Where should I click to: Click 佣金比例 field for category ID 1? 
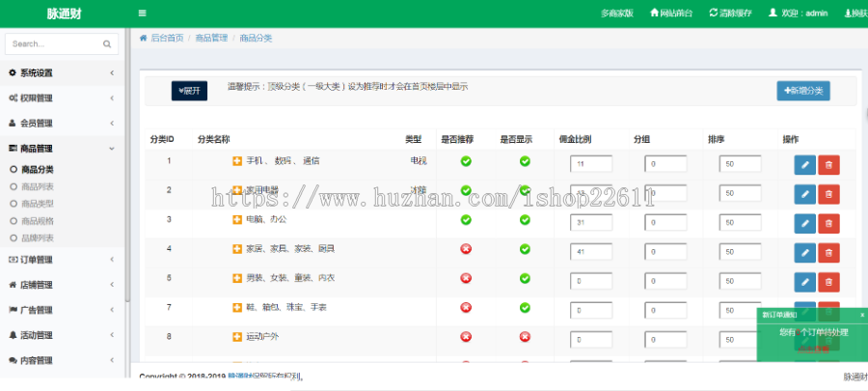590,164
